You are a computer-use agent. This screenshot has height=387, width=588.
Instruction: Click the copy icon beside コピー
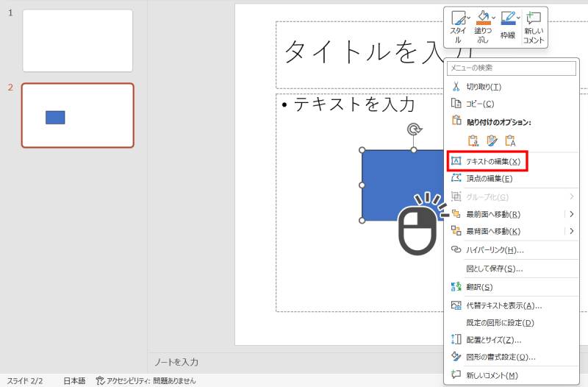(456, 103)
